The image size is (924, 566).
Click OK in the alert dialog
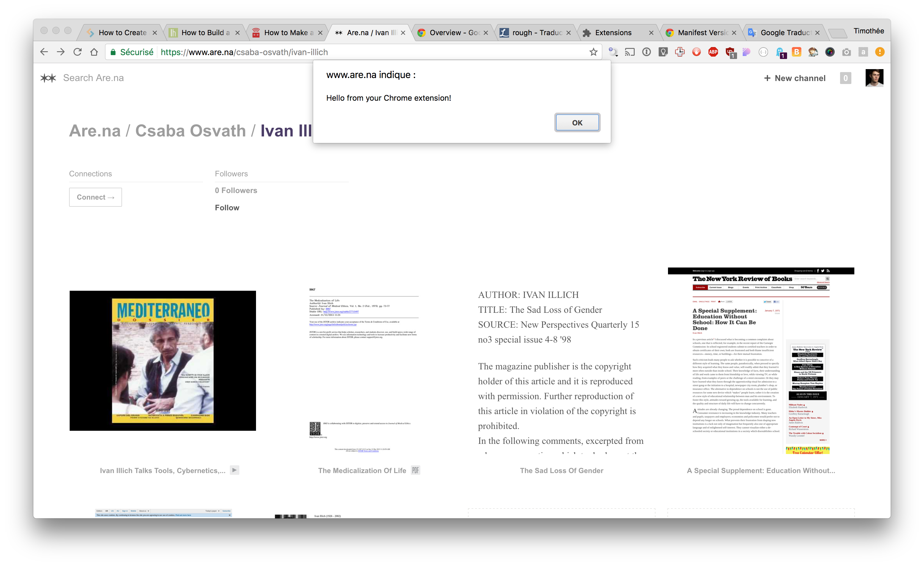(577, 123)
